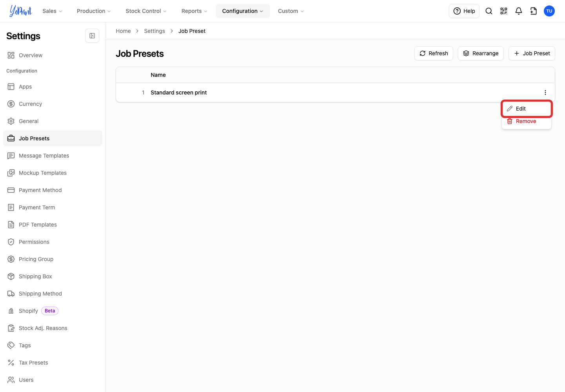Choose Remove from the context menu

click(x=527, y=121)
